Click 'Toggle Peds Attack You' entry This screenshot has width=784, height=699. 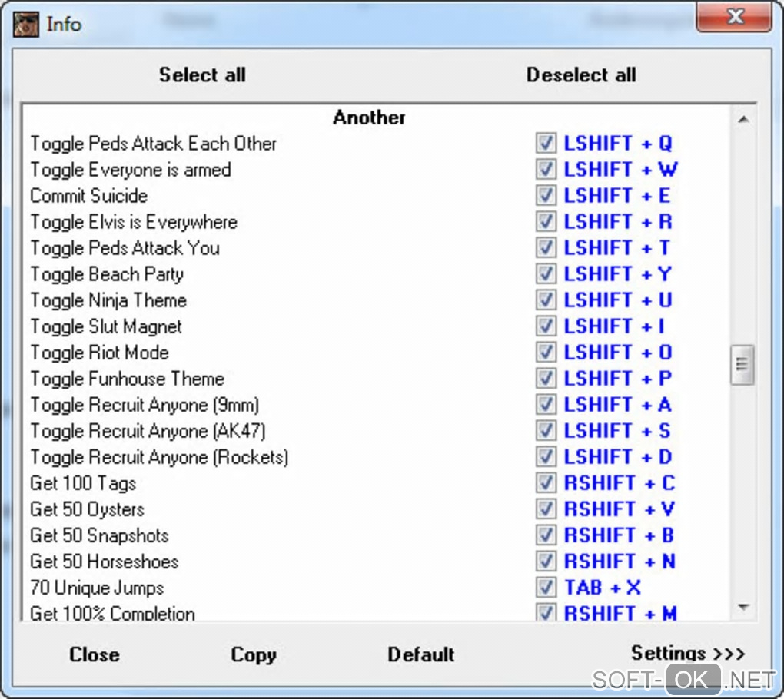(x=125, y=248)
